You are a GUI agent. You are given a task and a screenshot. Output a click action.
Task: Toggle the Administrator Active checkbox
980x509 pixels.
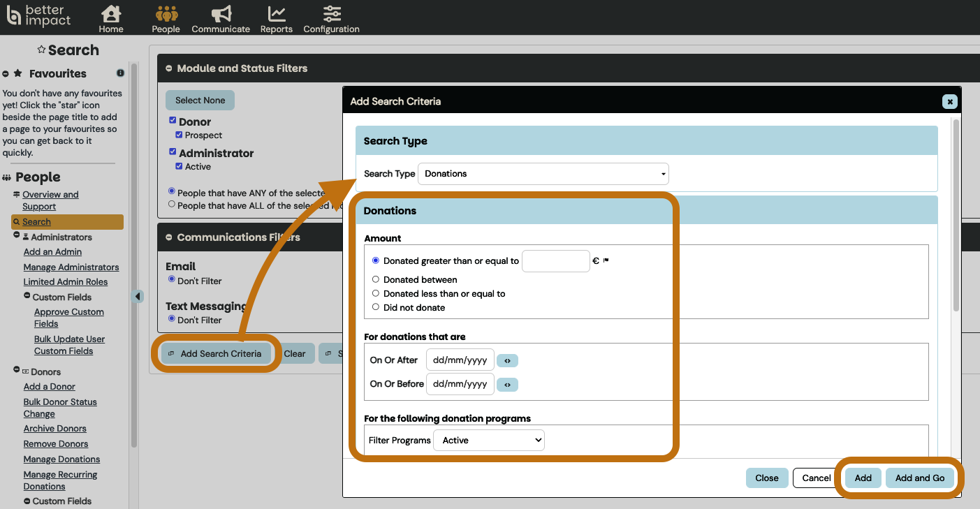pyautogui.click(x=179, y=166)
